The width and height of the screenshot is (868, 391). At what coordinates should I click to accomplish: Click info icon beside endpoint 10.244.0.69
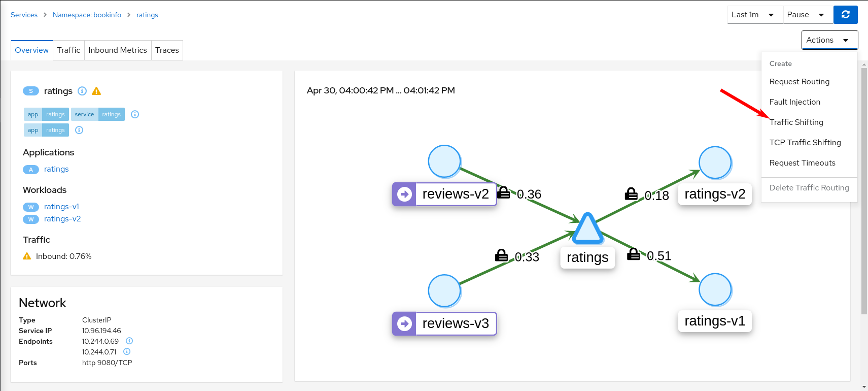point(129,341)
